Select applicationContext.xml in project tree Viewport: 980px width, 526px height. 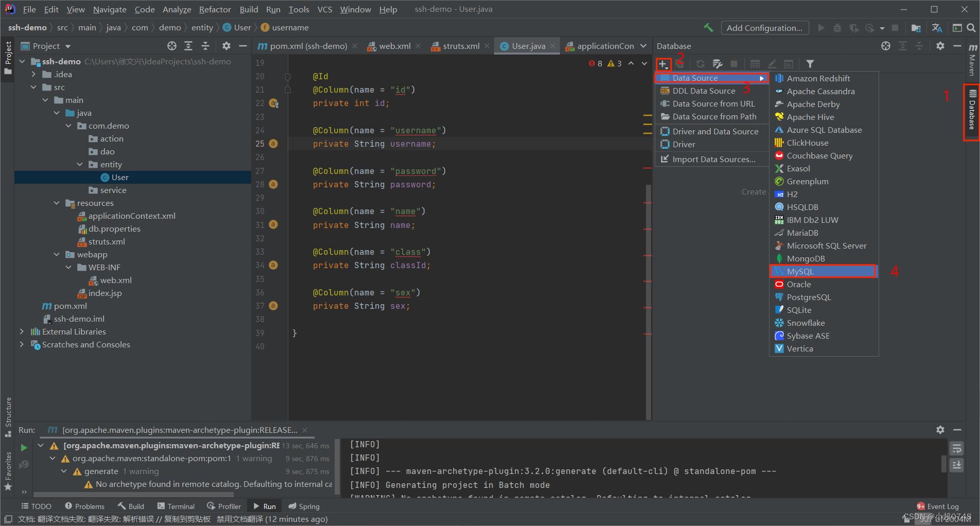[132, 216]
